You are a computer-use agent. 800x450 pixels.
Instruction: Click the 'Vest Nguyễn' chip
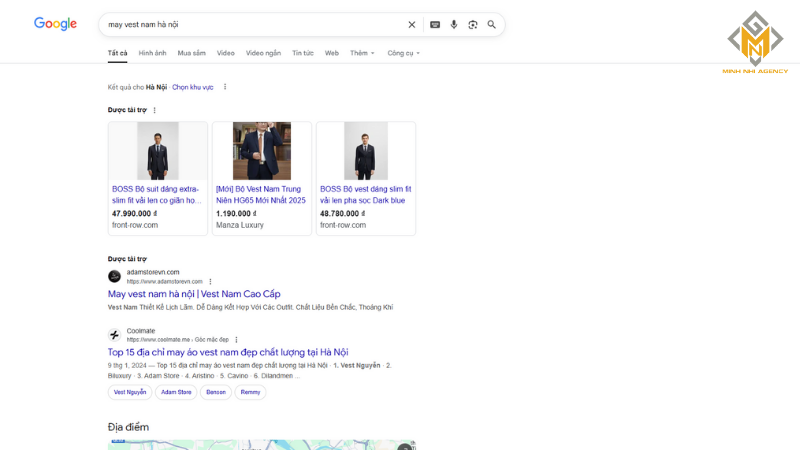[x=130, y=392]
